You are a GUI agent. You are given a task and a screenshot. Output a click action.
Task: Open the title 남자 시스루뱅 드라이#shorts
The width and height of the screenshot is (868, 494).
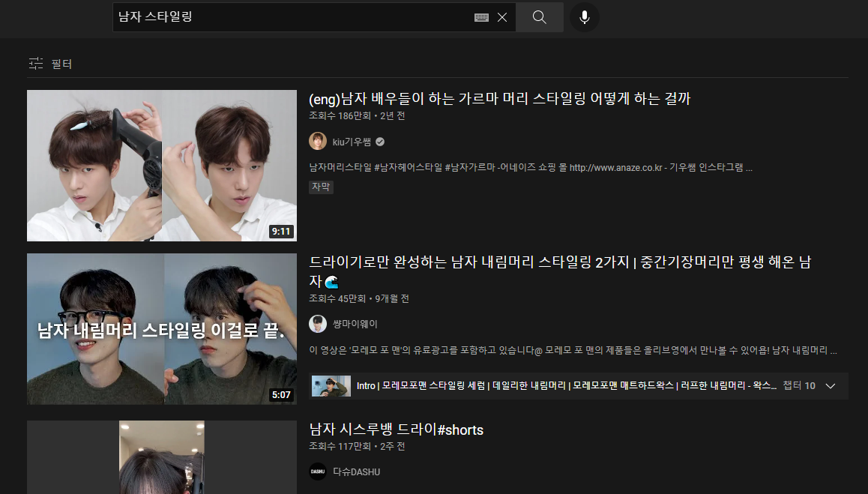pyautogui.click(x=396, y=430)
